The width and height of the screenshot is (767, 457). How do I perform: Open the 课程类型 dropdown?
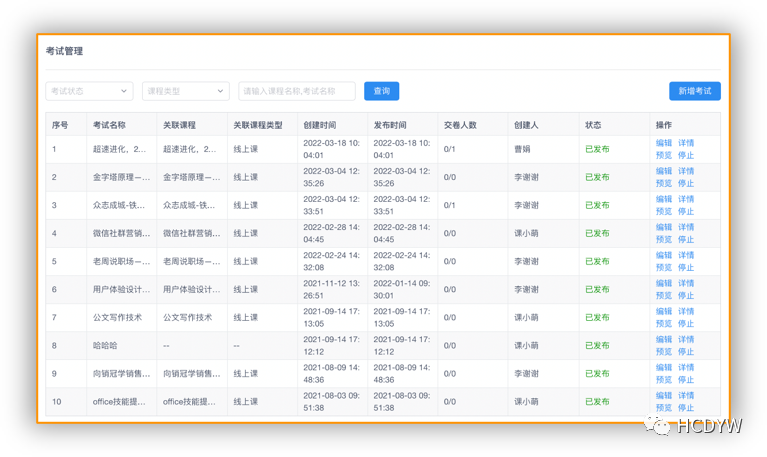[186, 91]
